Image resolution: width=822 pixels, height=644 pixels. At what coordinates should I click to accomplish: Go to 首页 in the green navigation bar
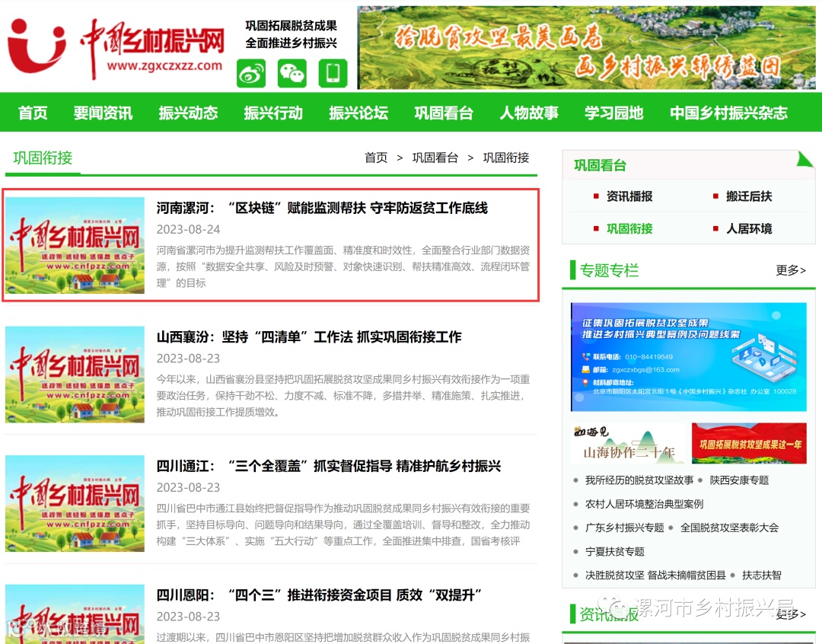click(x=33, y=113)
